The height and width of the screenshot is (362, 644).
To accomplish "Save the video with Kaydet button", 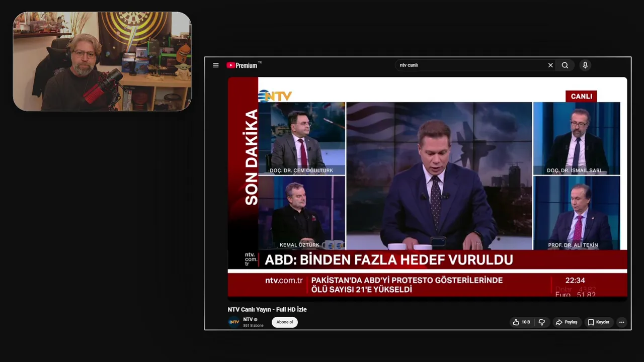I will [x=598, y=322].
